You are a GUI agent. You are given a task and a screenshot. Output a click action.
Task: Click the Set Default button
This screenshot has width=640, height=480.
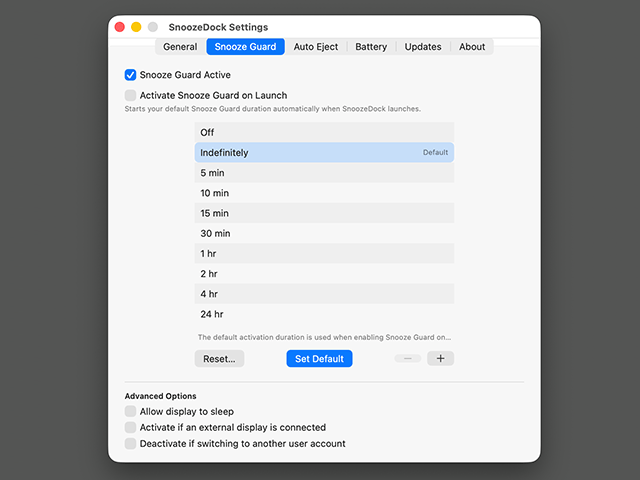coord(319,359)
